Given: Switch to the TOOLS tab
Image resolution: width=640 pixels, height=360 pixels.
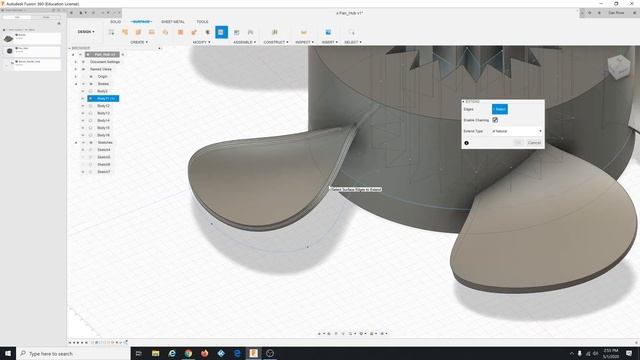Looking at the screenshot, I should (x=202, y=22).
